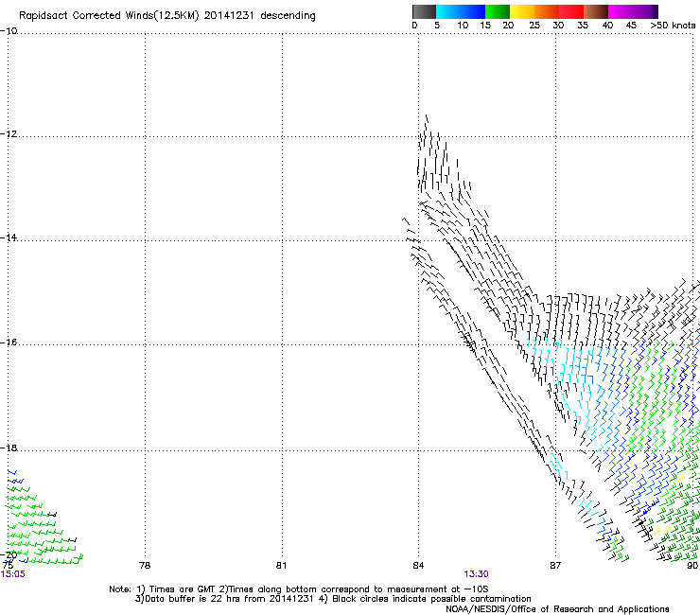Click the latitude label -16
Viewport: 700px width, 615px height.
coord(9,343)
